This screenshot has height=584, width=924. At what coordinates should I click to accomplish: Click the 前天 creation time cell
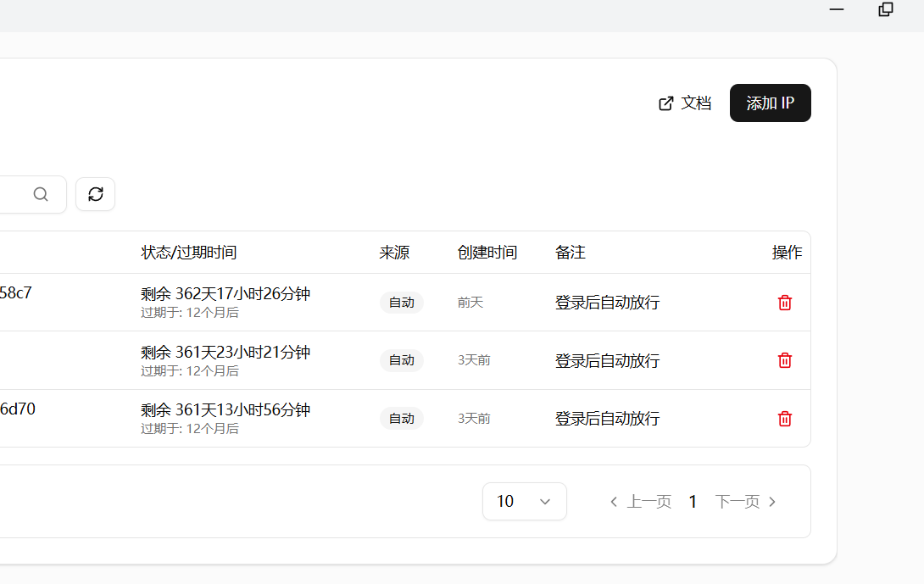(x=470, y=303)
